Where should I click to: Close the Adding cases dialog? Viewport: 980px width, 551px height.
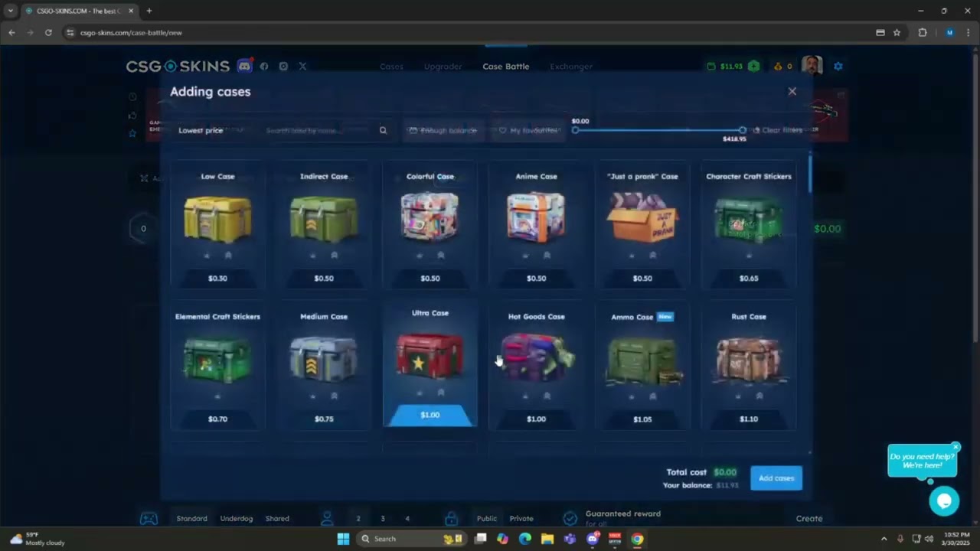[792, 91]
